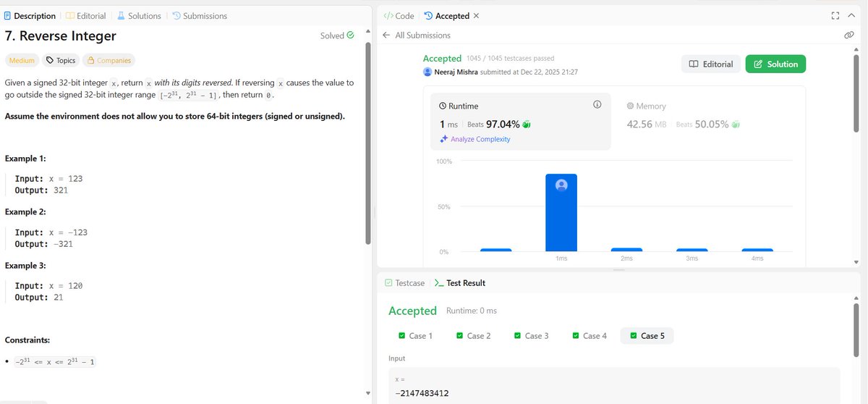Select Case 2
This screenshot has height=404, width=868.
[473, 336]
